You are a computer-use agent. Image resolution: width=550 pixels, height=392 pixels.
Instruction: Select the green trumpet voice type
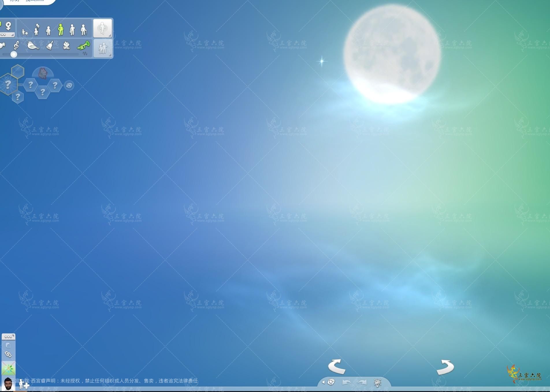tap(84, 45)
